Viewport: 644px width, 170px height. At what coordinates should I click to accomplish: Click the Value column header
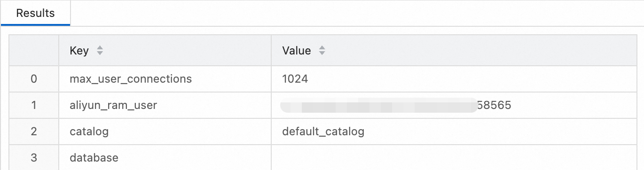pos(456,51)
